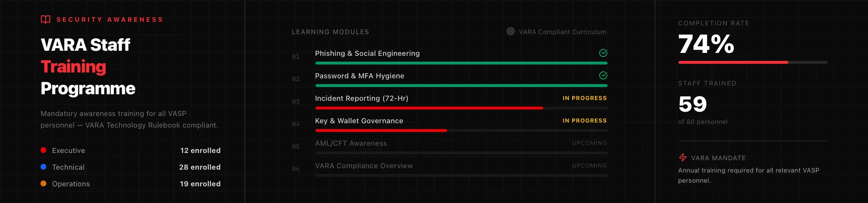Click the LEARNING MODULES section header
The height and width of the screenshot is (203, 868).
click(x=331, y=32)
